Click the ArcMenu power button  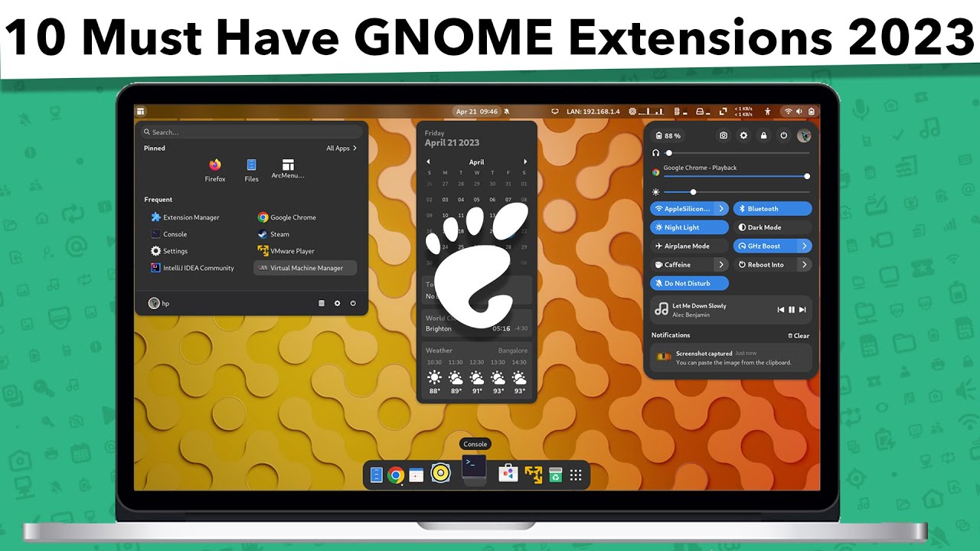pyautogui.click(x=353, y=303)
